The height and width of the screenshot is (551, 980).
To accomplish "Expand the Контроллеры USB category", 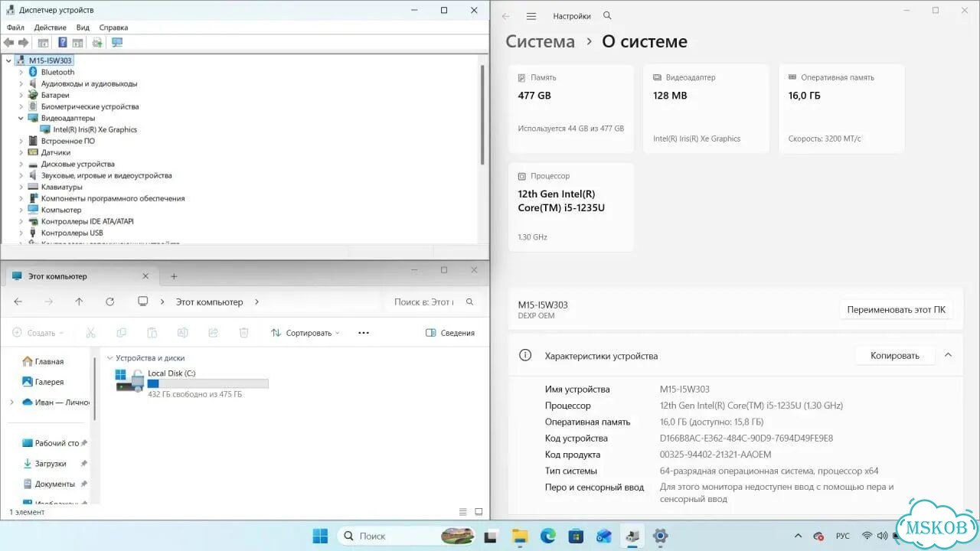I will (x=21, y=233).
